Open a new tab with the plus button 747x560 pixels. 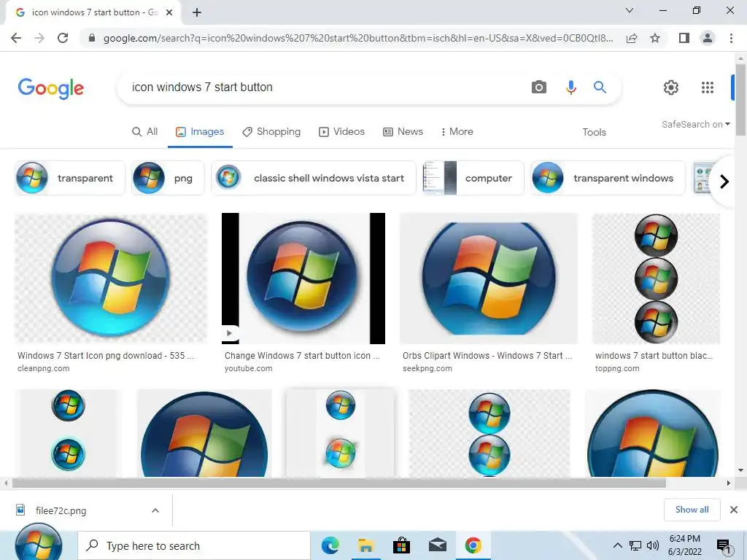(x=197, y=12)
